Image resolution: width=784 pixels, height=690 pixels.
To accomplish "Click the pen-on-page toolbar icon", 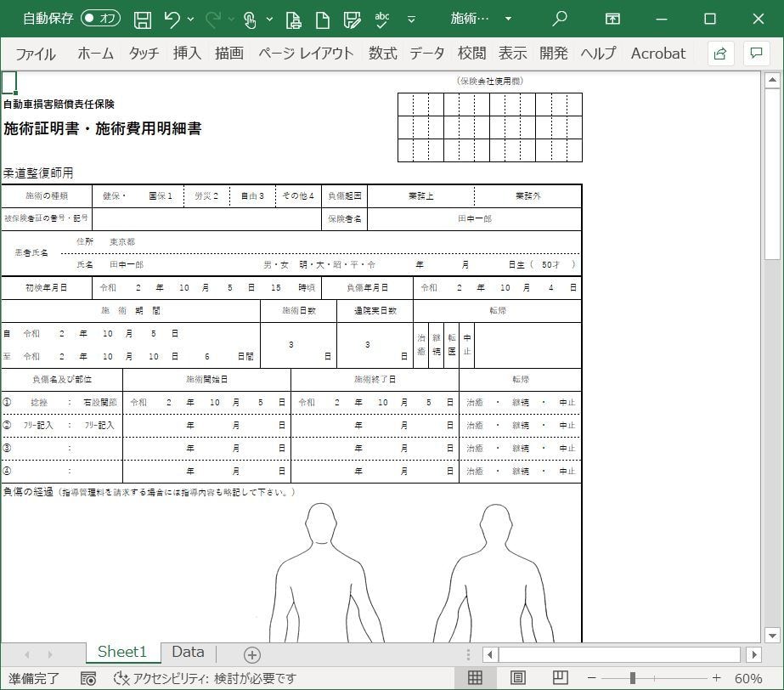I will [x=352, y=20].
